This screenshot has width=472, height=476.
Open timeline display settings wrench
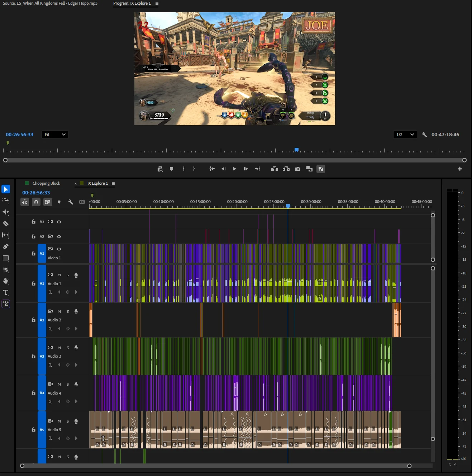(x=71, y=202)
